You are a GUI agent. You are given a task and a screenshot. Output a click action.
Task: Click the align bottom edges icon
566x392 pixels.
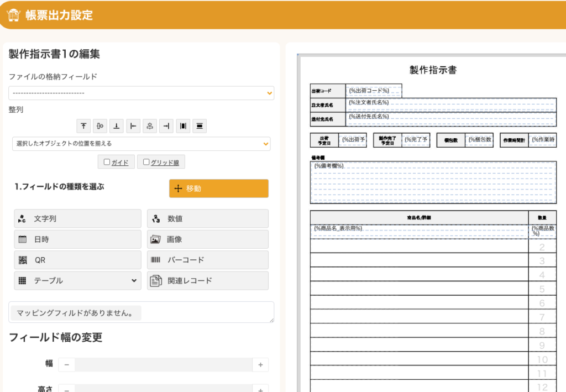[x=117, y=126]
